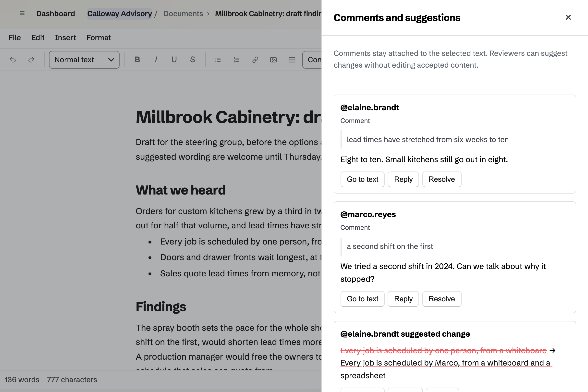Toggle Strikethrough formatting
Screen dimensions: 588x392
pyautogui.click(x=193, y=60)
